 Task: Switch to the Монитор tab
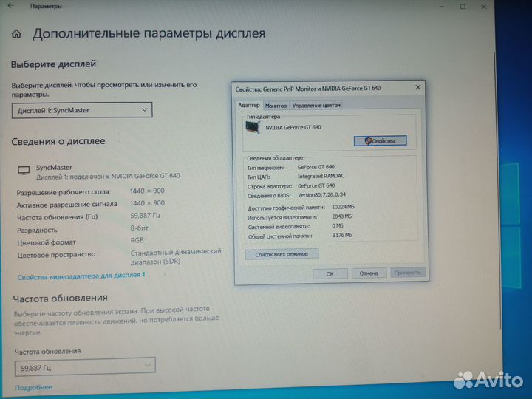pyautogui.click(x=276, y=106)
